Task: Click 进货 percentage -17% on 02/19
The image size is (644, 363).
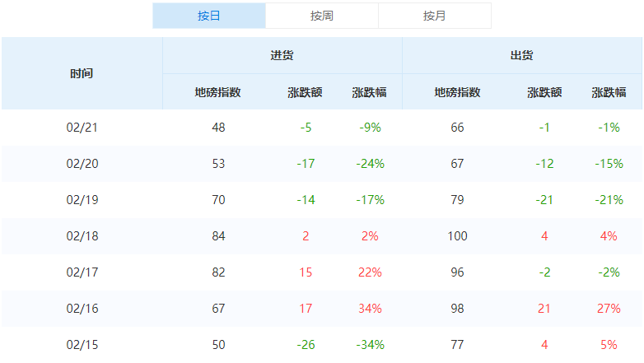Action: click(370, 200)
